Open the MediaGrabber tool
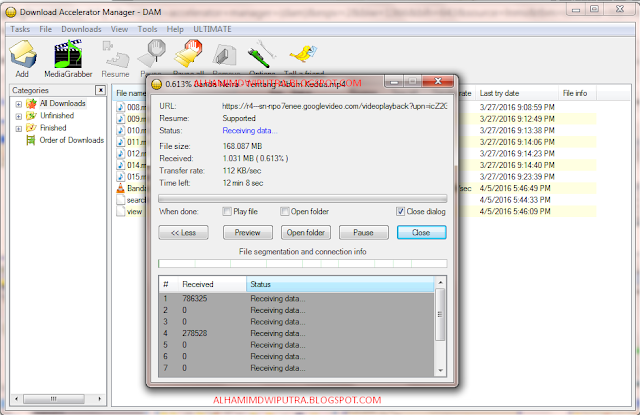 click(68, 54)
